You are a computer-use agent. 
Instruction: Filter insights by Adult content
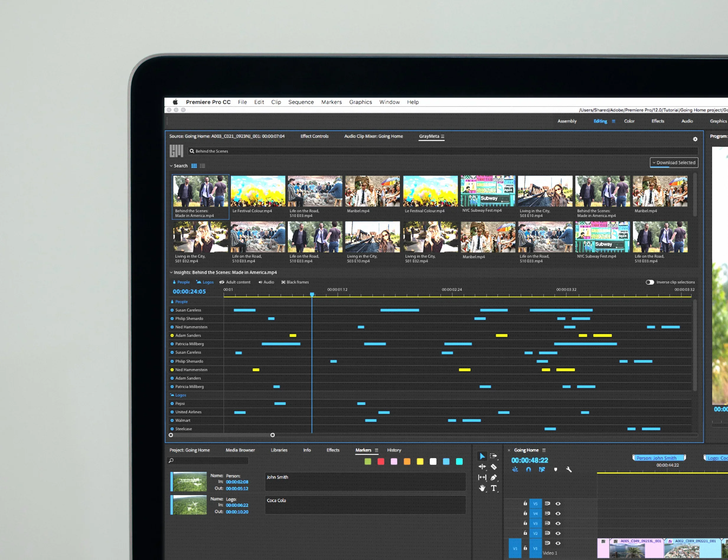point(235,282)
